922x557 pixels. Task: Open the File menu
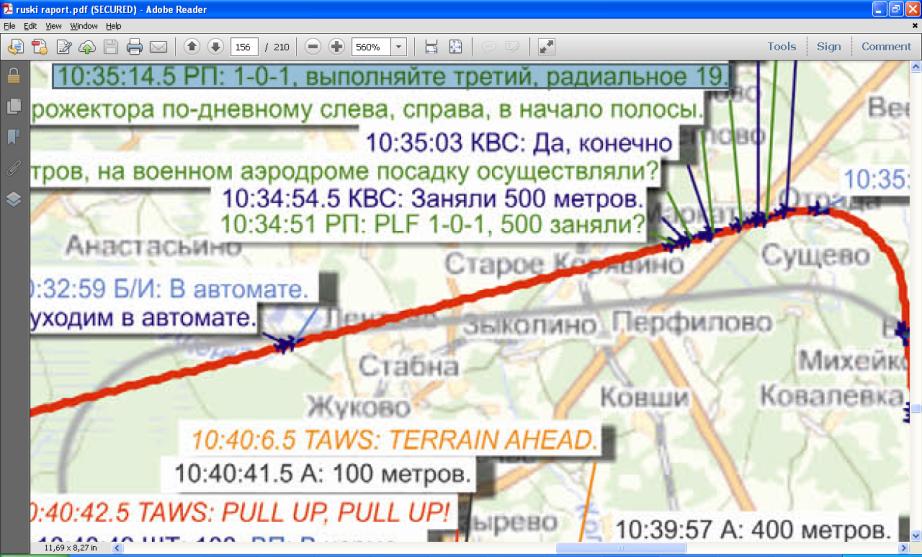9,26
